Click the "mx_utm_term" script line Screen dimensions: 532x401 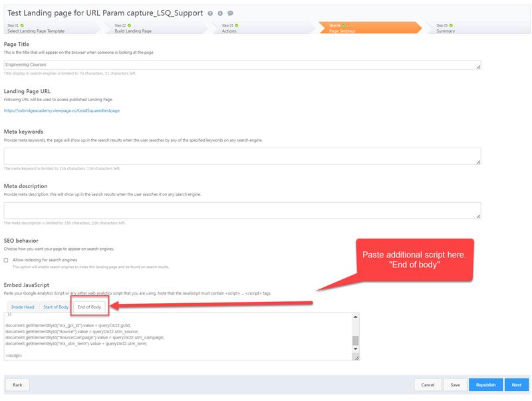76,344
